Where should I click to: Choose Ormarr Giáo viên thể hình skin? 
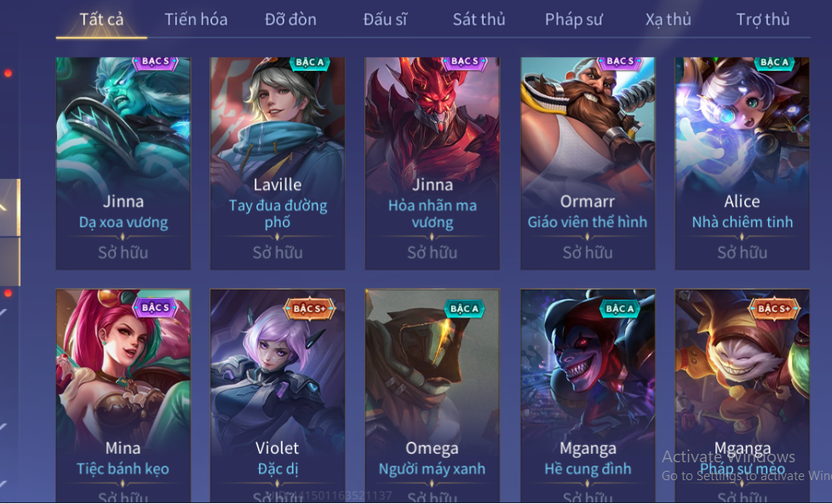pyautogui.click(x=588, y=163)
